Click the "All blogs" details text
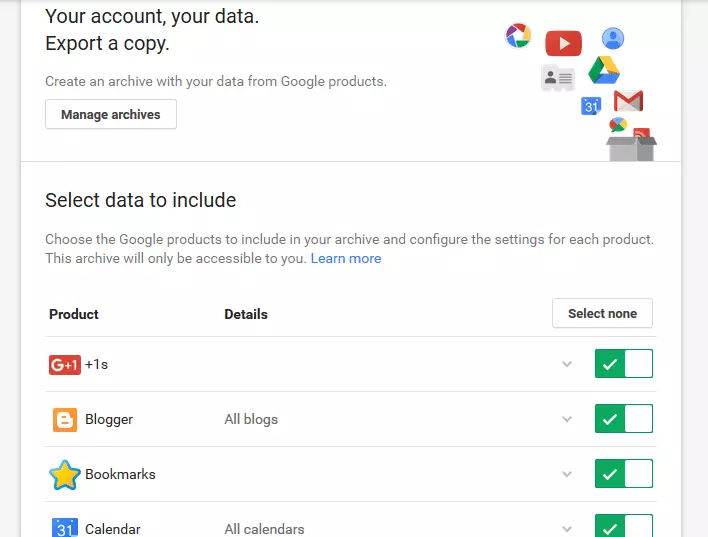The height and width of the screenshot is (537, 708). point(251,419)
